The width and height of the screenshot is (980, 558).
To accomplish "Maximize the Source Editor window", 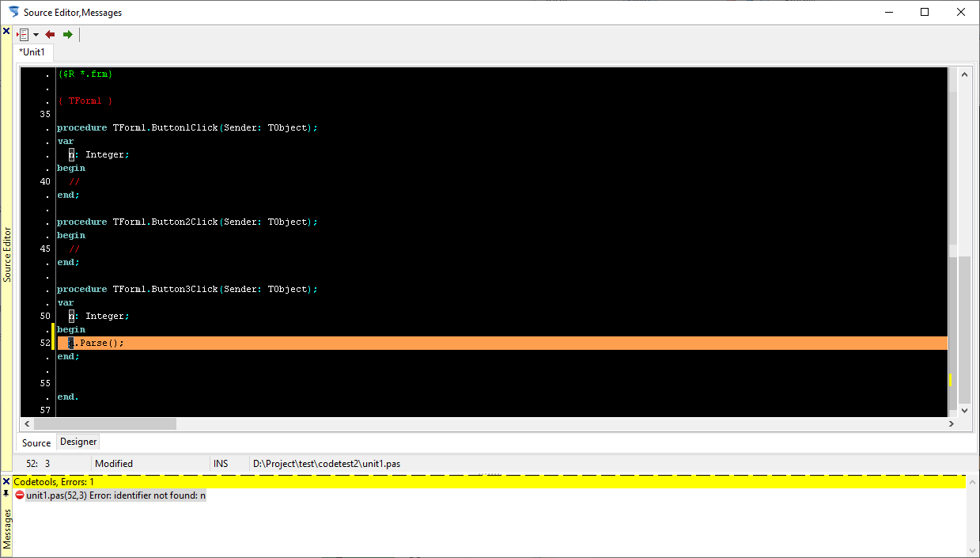I will (925, 12).
